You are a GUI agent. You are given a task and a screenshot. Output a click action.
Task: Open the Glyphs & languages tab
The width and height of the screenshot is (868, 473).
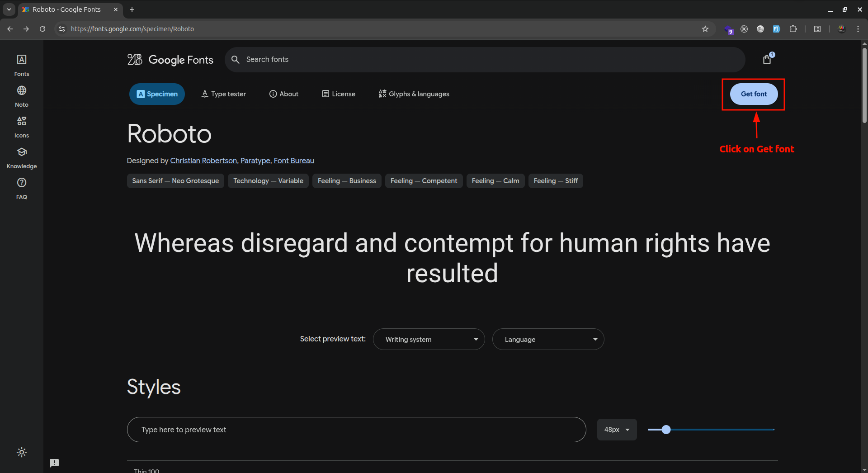[413, 94]
